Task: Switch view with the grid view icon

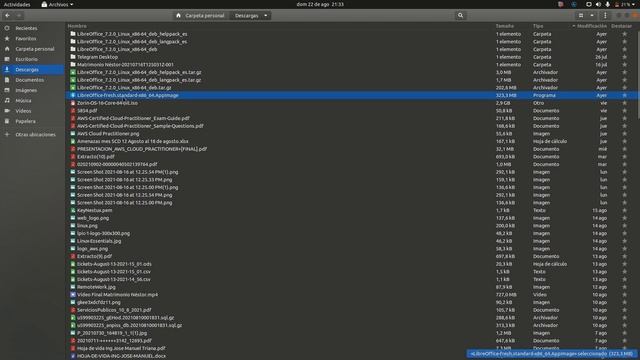Action: click(x=581, y=16)
